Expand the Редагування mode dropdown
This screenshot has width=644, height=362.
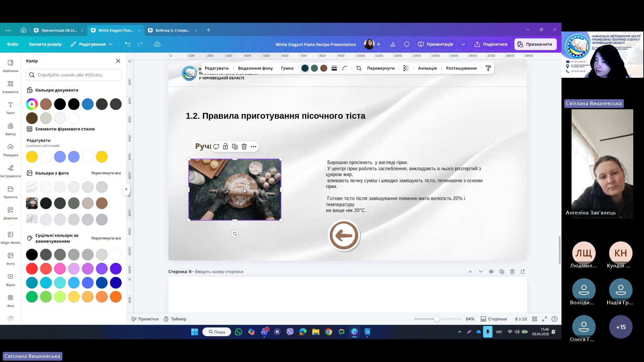tap(92, 44)
